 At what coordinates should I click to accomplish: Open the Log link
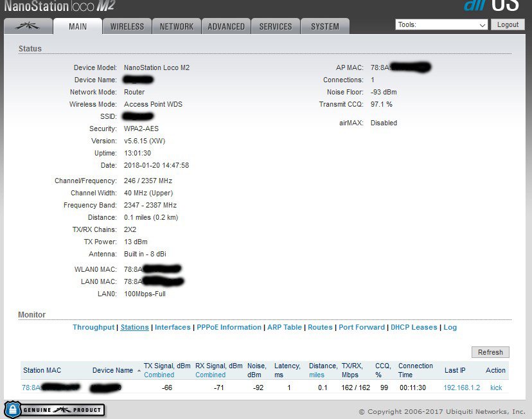pyautogui.click(x=450, y=327)
